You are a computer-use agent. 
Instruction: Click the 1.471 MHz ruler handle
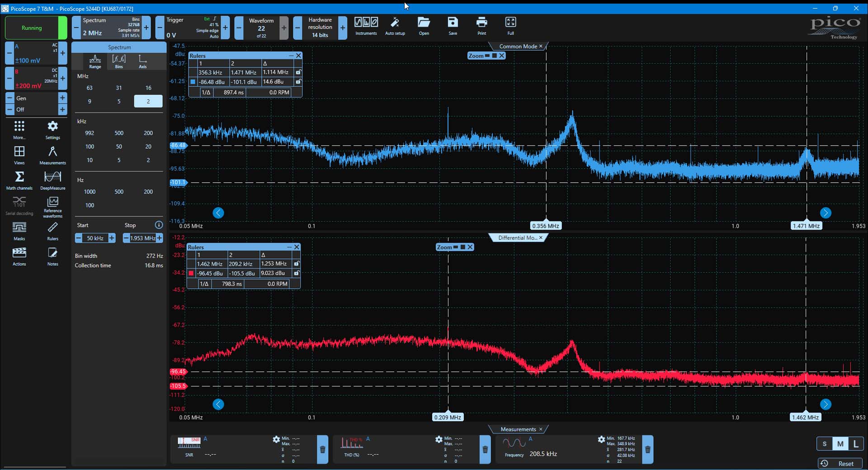coord(806,226)
